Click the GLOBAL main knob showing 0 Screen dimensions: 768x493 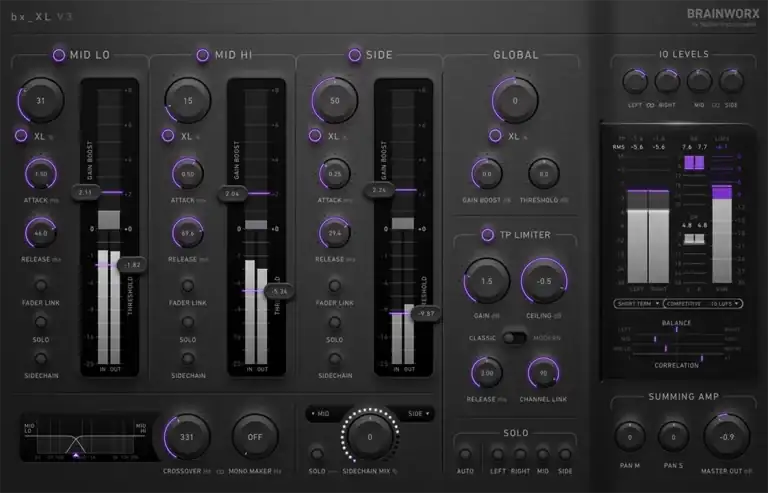pos(515,100)
